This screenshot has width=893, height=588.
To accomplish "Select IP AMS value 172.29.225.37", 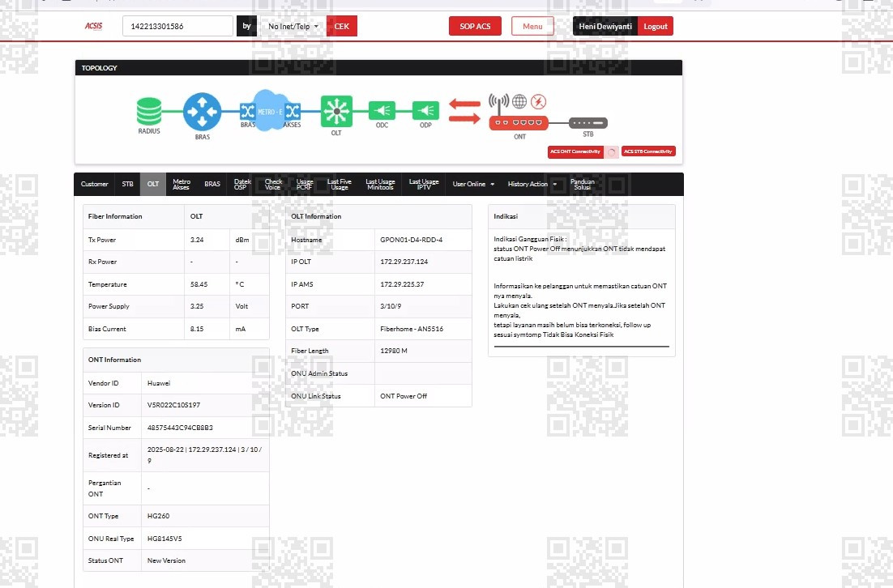I will pyautogui.click(x=402, y=284).
